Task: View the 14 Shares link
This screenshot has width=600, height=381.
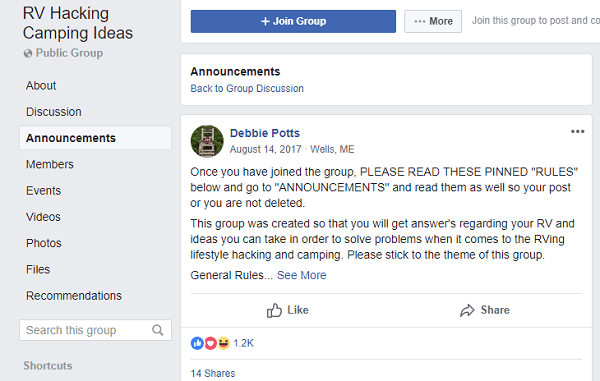Action: [x=213, y=373]
